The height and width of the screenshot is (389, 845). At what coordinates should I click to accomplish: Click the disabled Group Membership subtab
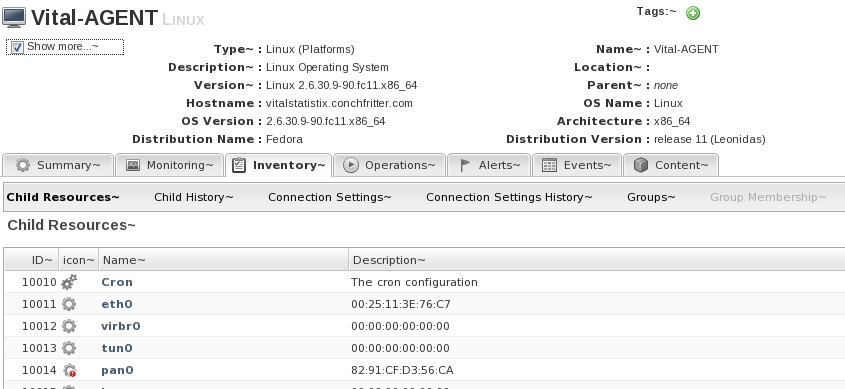coord(768,197)
